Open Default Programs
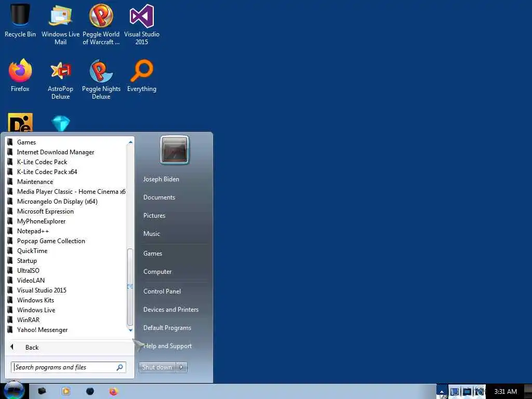Image resolution: width=532 pixels, height=399 pixels. (x=167, y=328)
